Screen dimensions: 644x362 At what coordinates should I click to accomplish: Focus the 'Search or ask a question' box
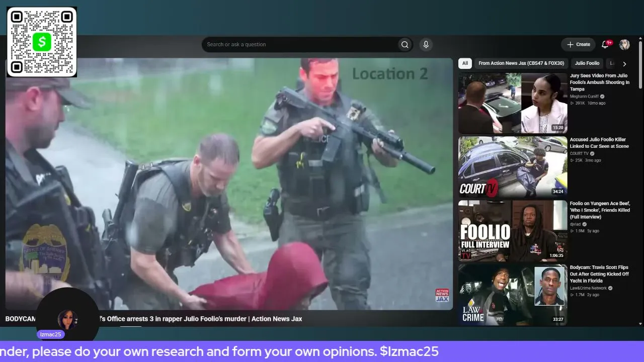point(300,45)
